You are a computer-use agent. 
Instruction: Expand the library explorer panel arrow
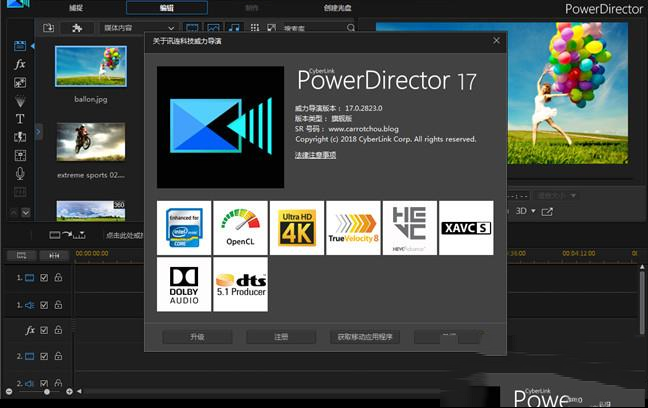point(38,132)
